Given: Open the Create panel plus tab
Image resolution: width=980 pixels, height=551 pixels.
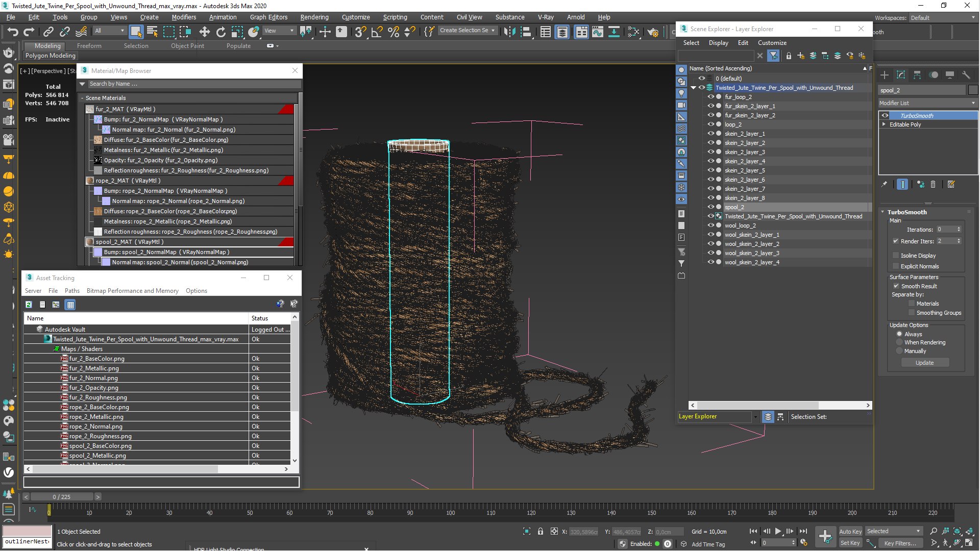Looking at the screenshot, I should coord(885,75).
